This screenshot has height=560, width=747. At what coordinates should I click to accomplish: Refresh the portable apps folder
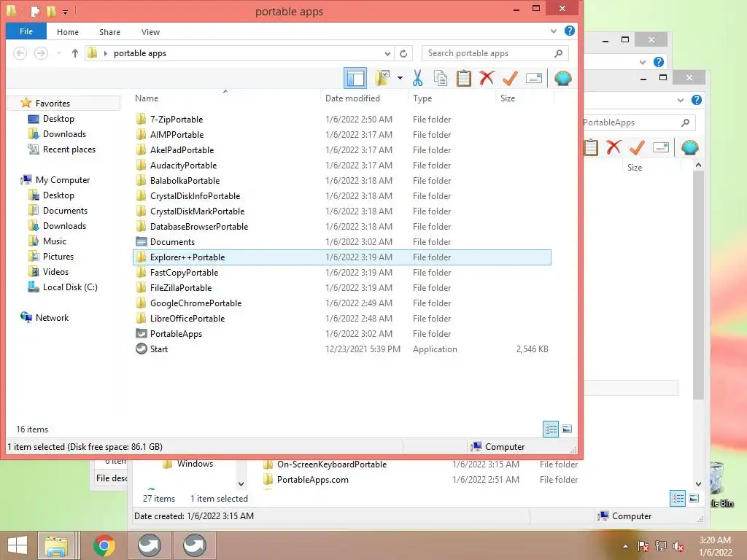point(403,53)
